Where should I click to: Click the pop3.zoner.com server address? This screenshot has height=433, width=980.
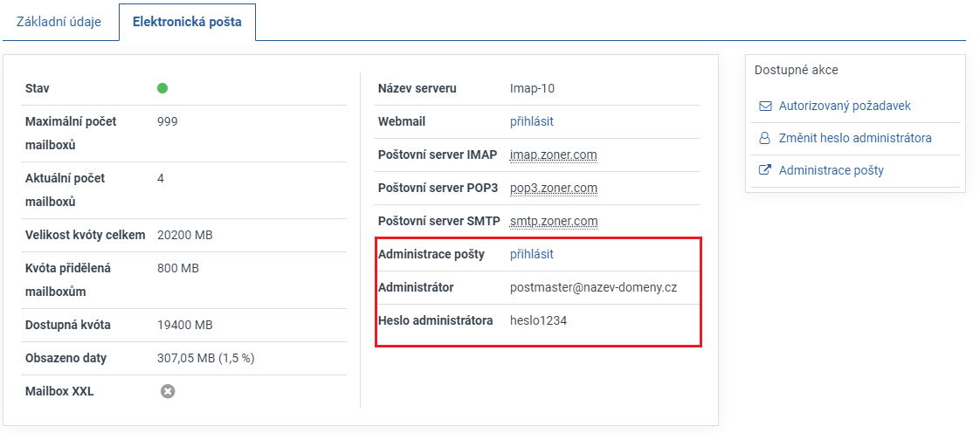coord(553,188)
